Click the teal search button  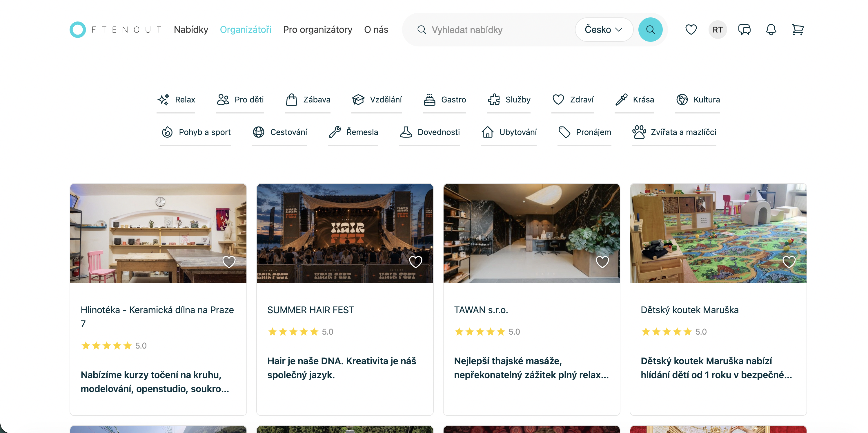click(650, 30)
